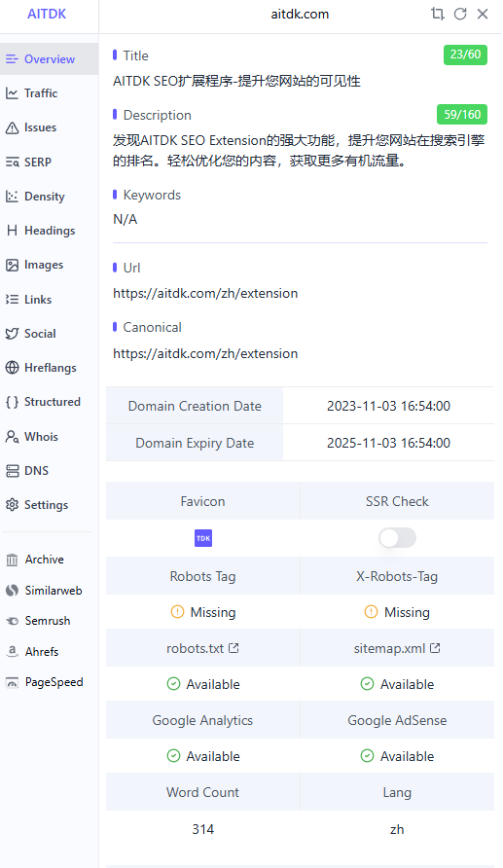
Task: Click the TDK favicon thumbnail
Action: [203, 538]
